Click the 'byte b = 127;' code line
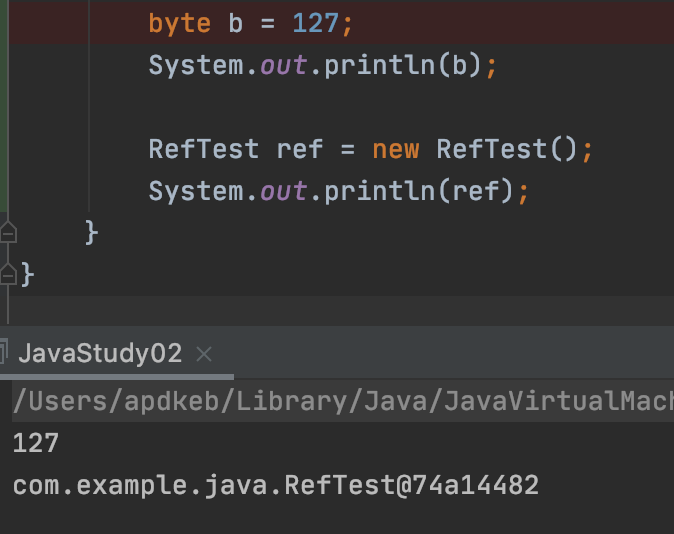 (x=251, y=24)
